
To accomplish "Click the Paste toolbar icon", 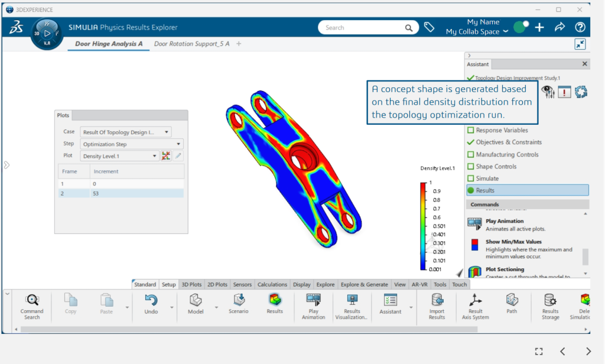I will point(106,300).
